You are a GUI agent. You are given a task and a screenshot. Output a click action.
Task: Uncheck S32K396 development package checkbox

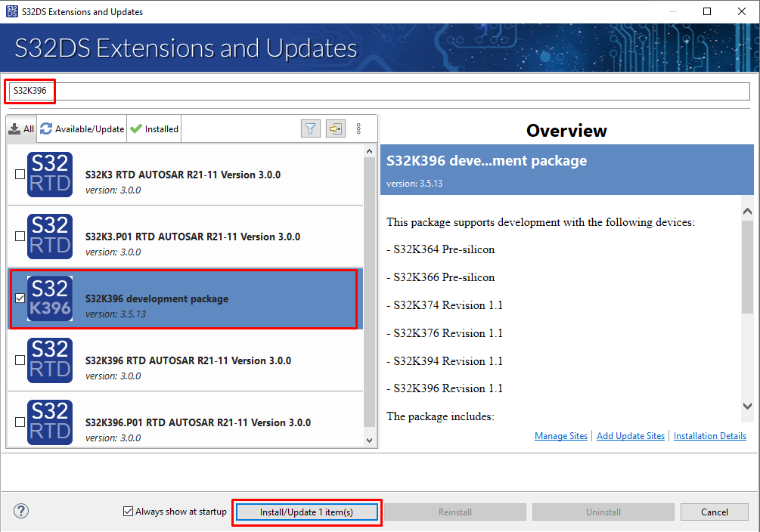[20, 298]
